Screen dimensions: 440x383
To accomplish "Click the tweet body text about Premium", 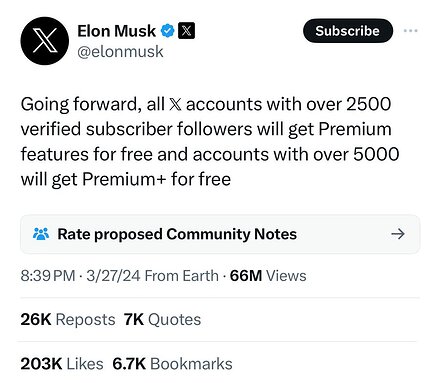I will point(210,142).
